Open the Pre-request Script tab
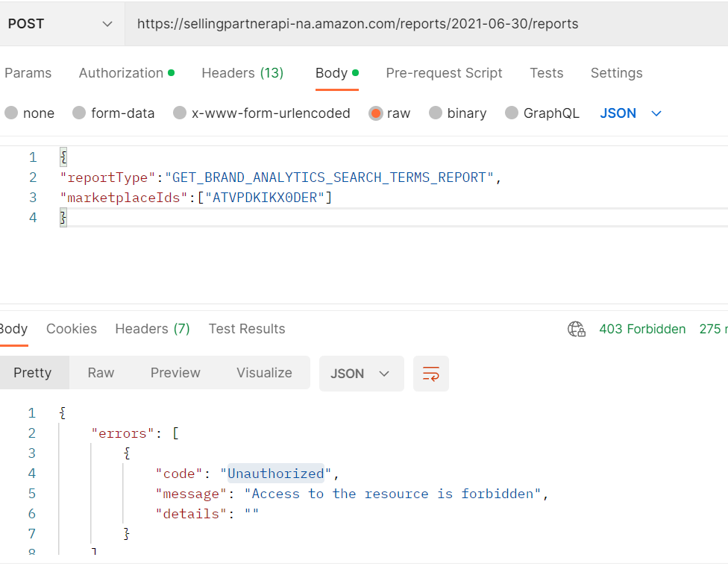The height and width of the screenshot is (569, 728). 444,72
